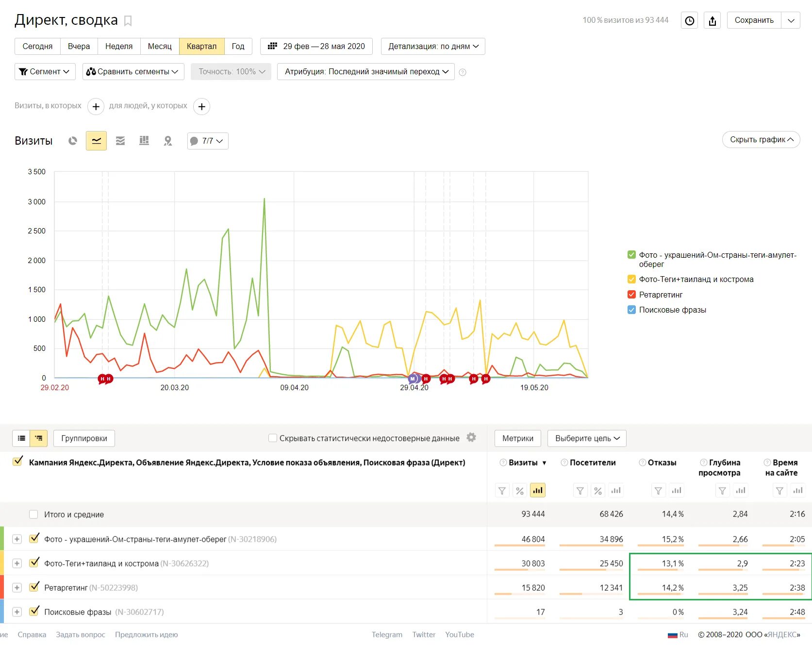Click the bookmark icon next to report title
812x646 pixels.
(x=128, y=21)
